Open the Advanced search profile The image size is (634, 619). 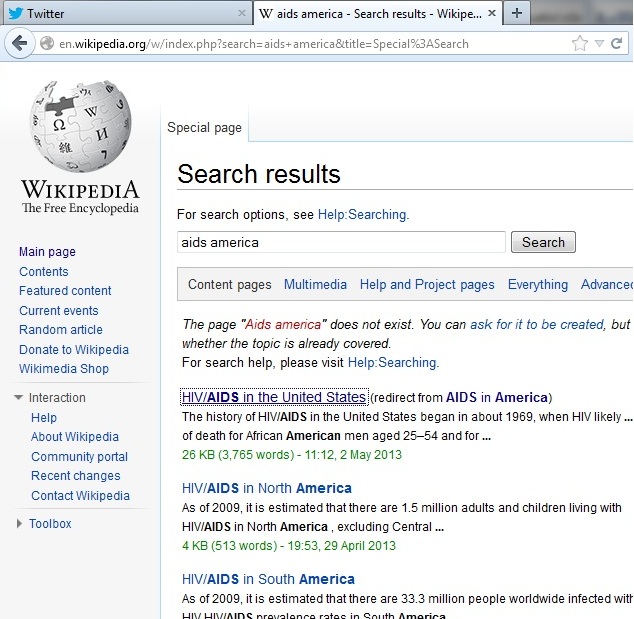click(x=607, y=284)
